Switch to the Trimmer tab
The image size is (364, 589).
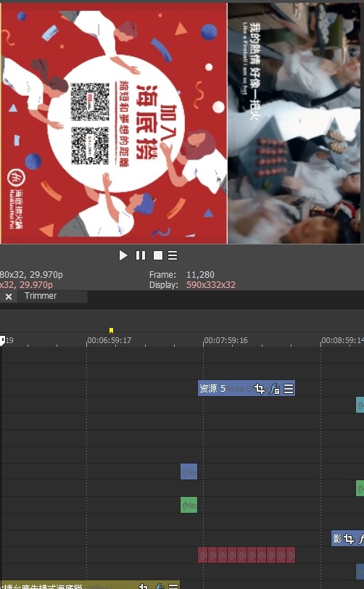click(x=41, y=296)
